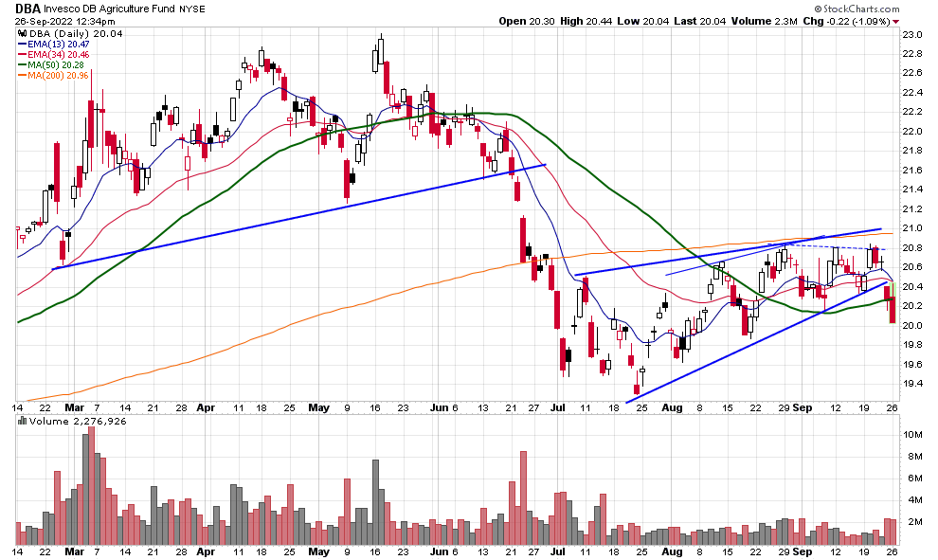Click the bar icon beside Volume 2,276,926
Viewport: 938px width, 560px height.
pos(22,421)
